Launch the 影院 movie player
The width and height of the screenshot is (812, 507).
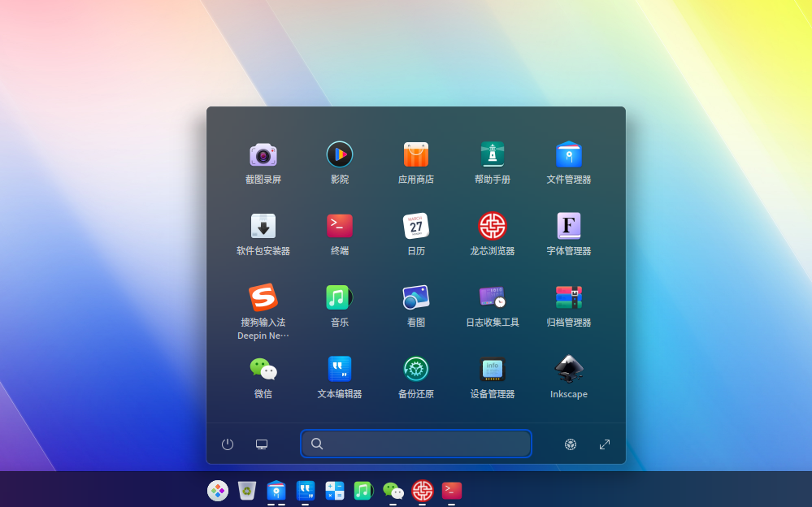pyautogui.click(x=340, y=155)
